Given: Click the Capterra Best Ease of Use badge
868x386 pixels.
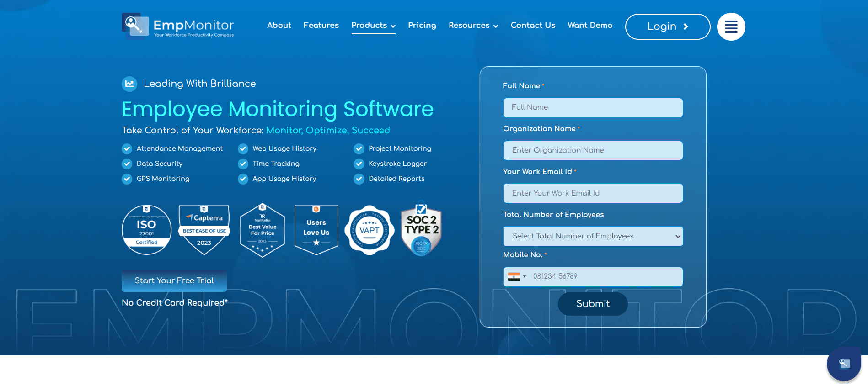Looking at the screenshot, I should (204, 230).
